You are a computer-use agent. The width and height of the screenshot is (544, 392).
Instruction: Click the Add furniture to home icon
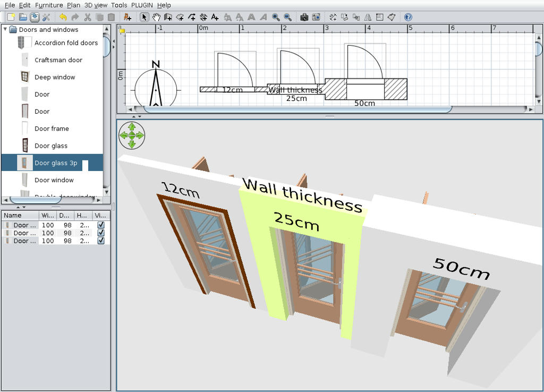[x=127, y=17]
